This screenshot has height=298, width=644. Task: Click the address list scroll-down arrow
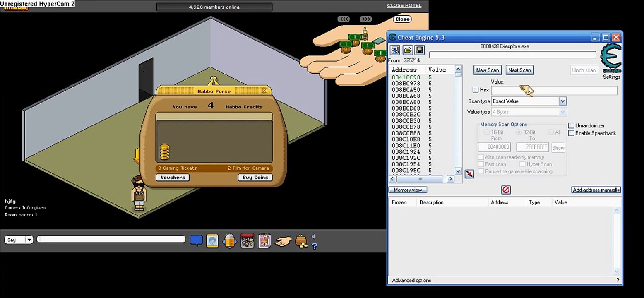(458, 171)
